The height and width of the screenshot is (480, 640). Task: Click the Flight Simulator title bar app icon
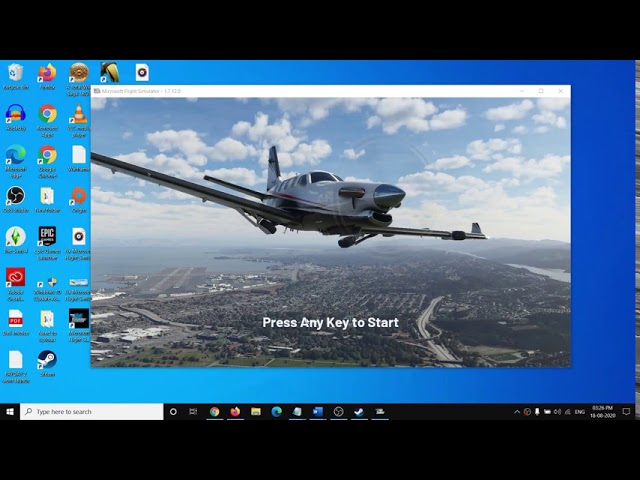[x=97, y=91]
